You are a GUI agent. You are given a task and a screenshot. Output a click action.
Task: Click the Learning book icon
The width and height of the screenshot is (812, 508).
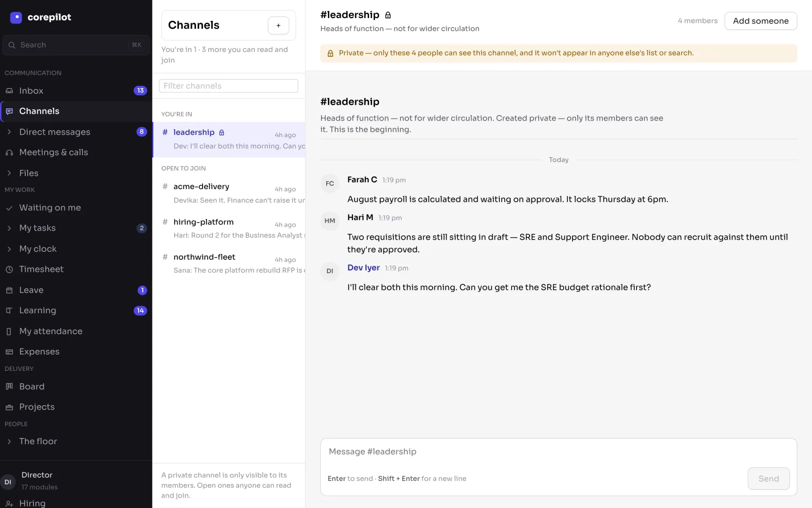click(x=9, y=311)
